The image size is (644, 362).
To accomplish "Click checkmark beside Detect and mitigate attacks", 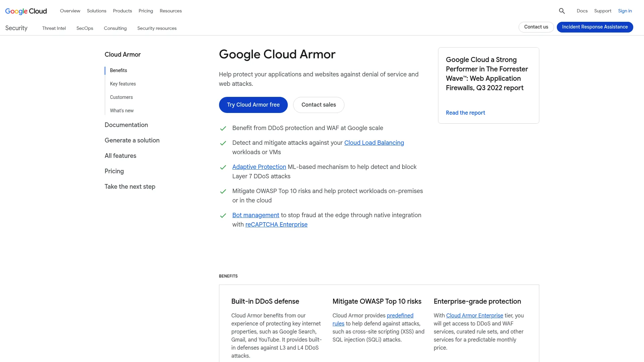I will (223, 143).
